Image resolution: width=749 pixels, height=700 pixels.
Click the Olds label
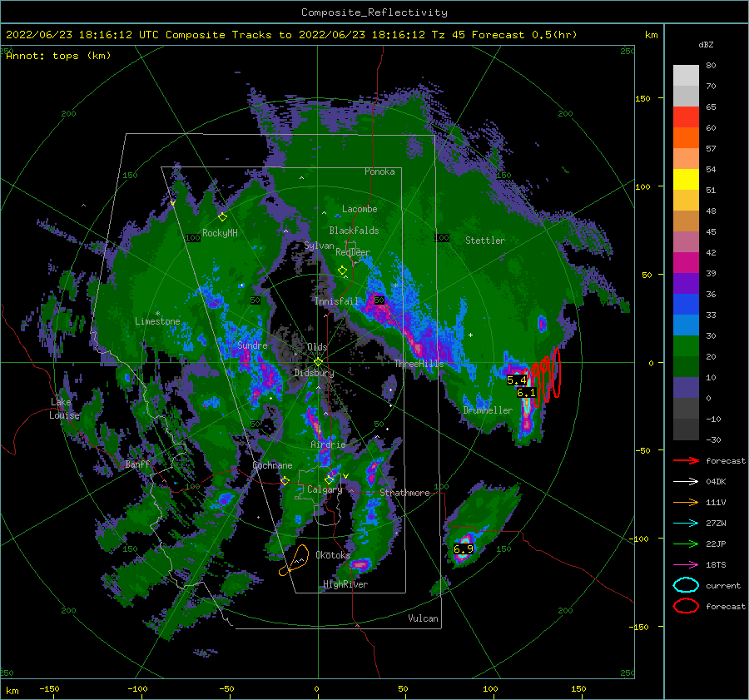[x=317, y=347]
